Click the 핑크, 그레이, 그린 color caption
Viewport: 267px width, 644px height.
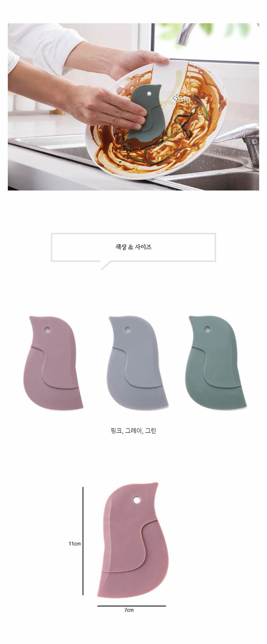pyautogui.click(x=133, y=430)
